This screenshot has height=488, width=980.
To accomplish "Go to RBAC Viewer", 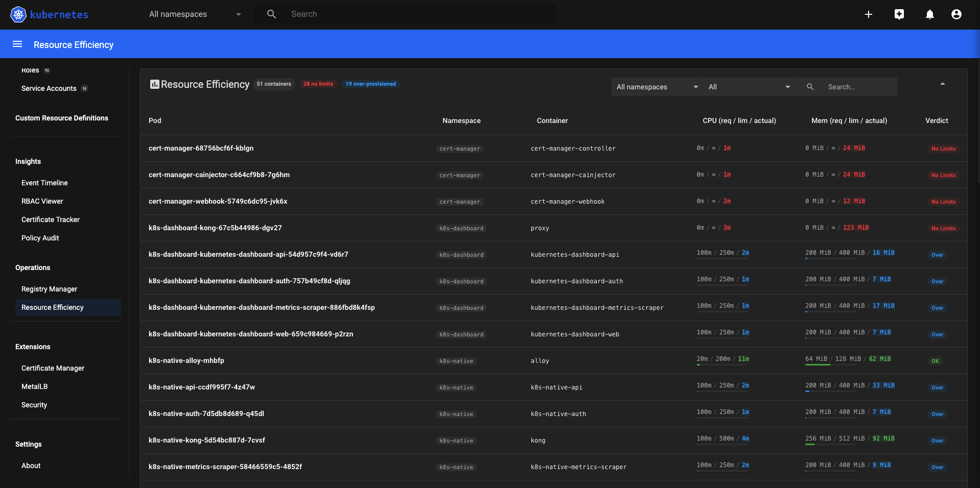I will (x=42, y=201).
